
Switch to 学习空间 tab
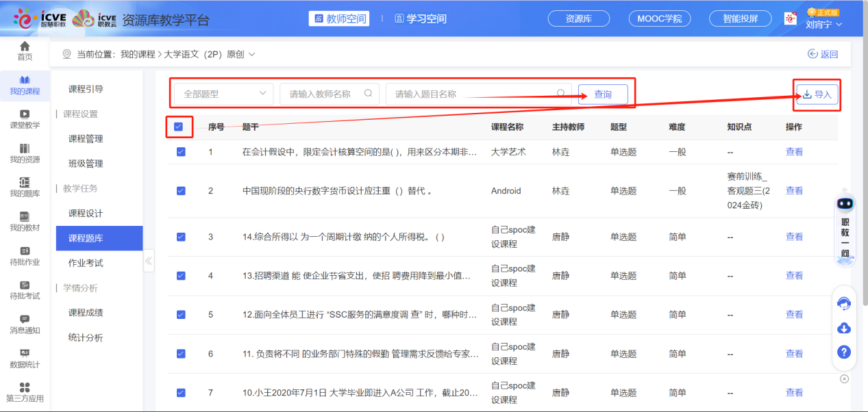[421, 18]
